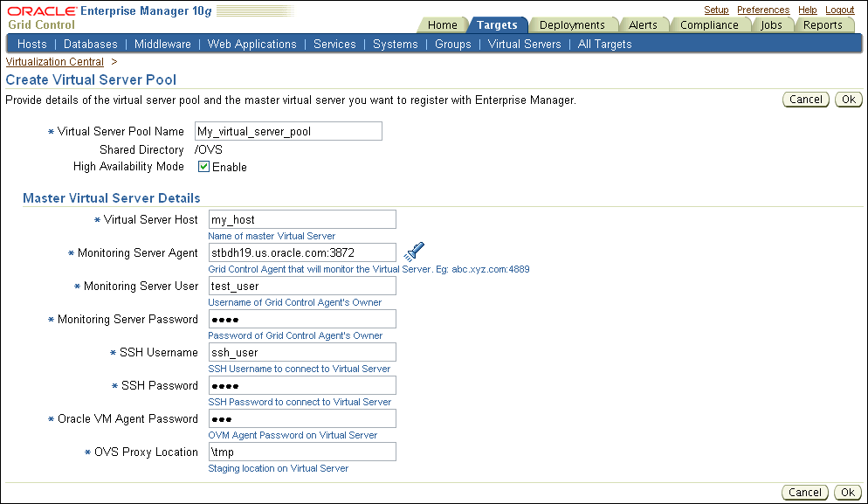Viewport: 868px width, 504px height.
Task: Return to Virtualization Central via breadcrumb
Action: (x=53, y=61)
